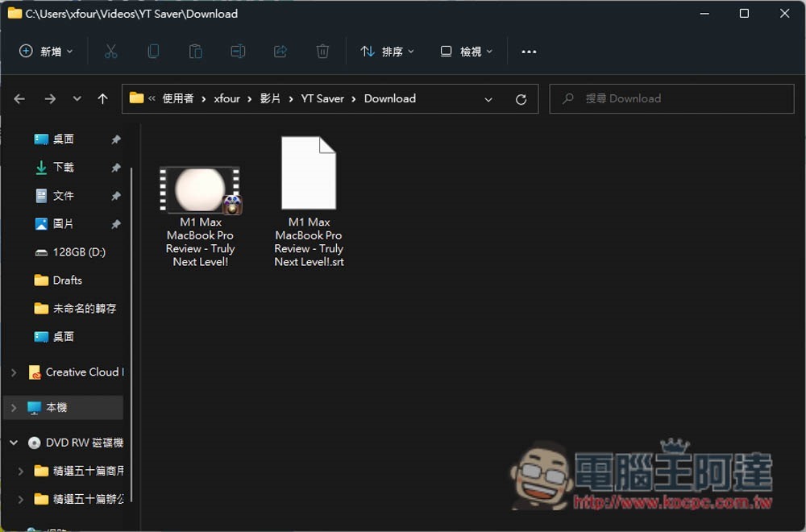Open the Drafts folder in sidebar
The height and width of the screenshot is (532, 806).
click(x=58, y=281)
